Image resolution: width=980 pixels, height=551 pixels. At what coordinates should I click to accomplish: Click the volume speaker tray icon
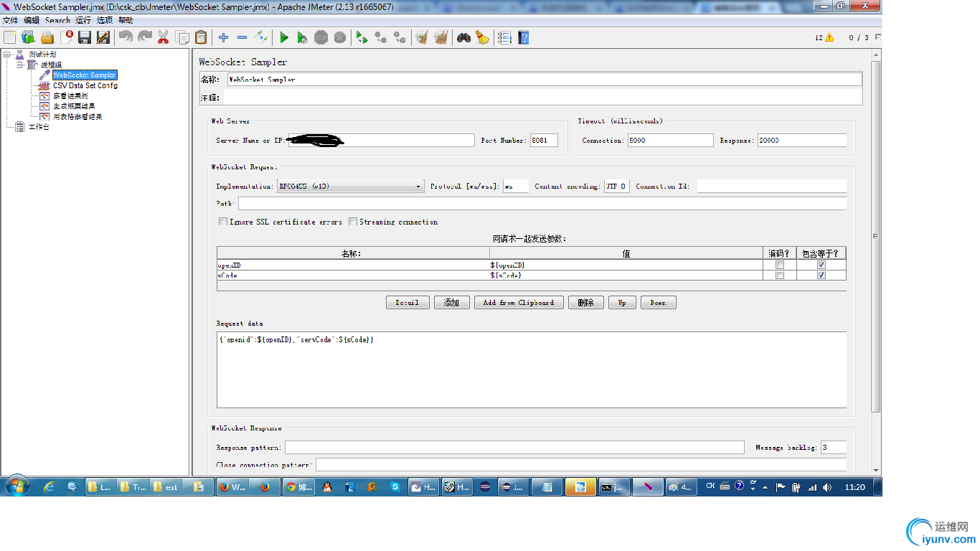[827, 487]
